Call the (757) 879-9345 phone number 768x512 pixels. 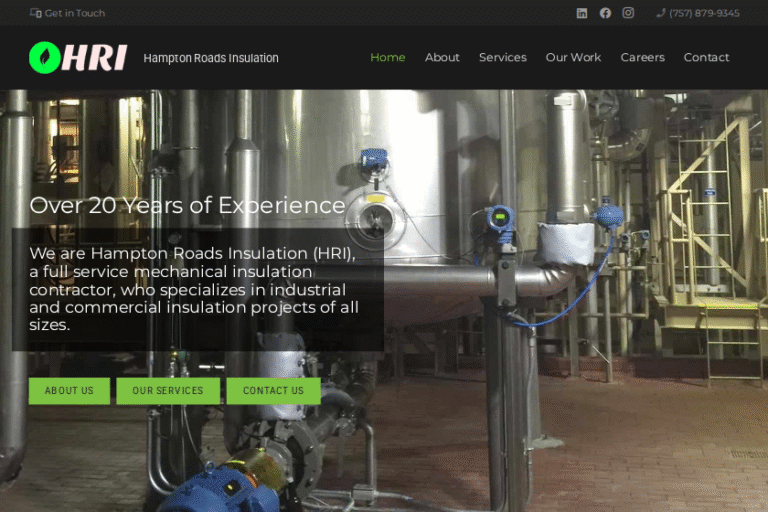point(704,13)
